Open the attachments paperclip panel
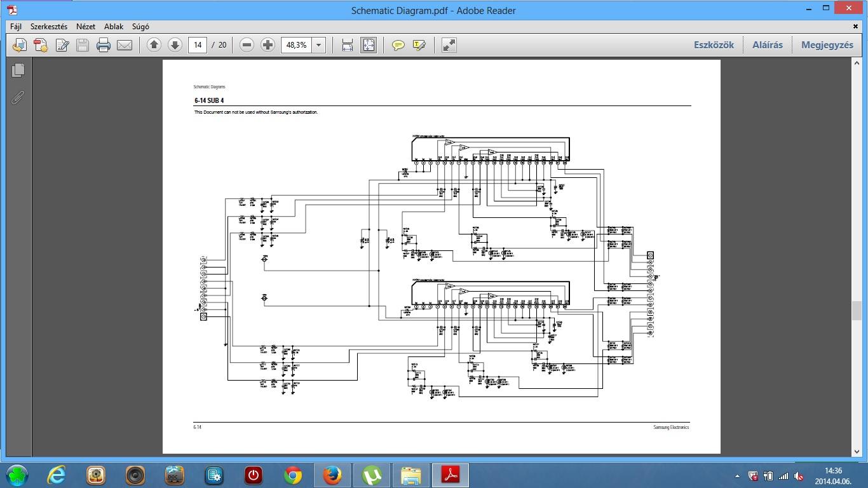The height and width of the screenshot is (488, 868). point(18,98)
